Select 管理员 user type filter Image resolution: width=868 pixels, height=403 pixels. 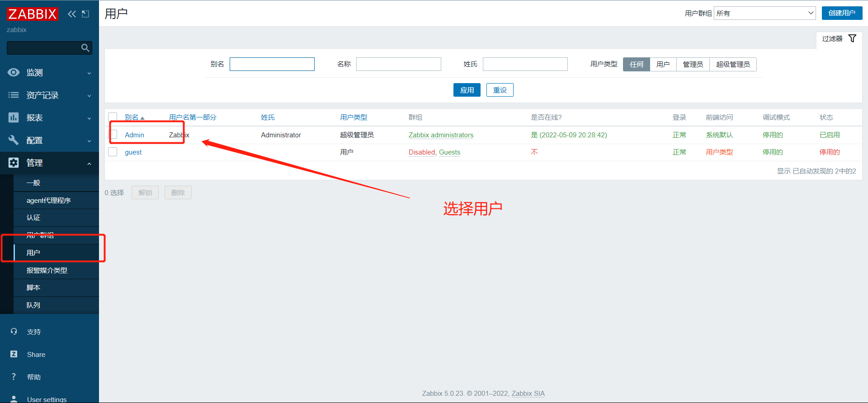click(x=693, y=64)
